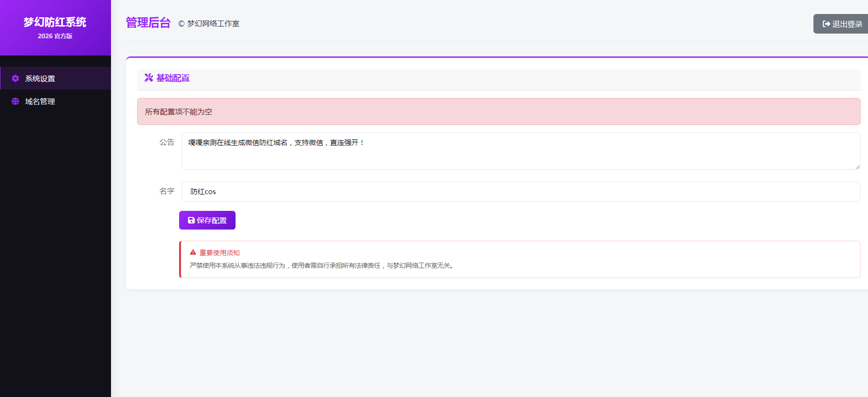Image resolution: width=868 pixels, height=397 pixels.
Task: Click the crossed tools icon before 基础配置
Action: click(x=149, y=77)
